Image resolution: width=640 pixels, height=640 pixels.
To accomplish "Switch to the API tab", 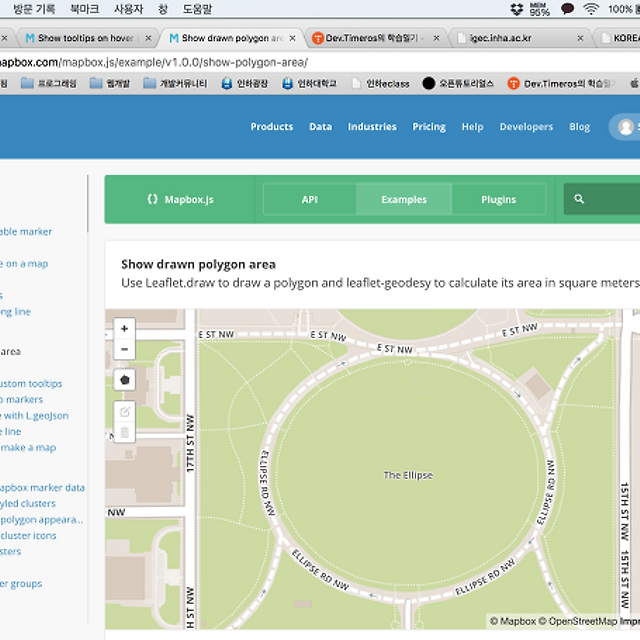I will (310, 199).
